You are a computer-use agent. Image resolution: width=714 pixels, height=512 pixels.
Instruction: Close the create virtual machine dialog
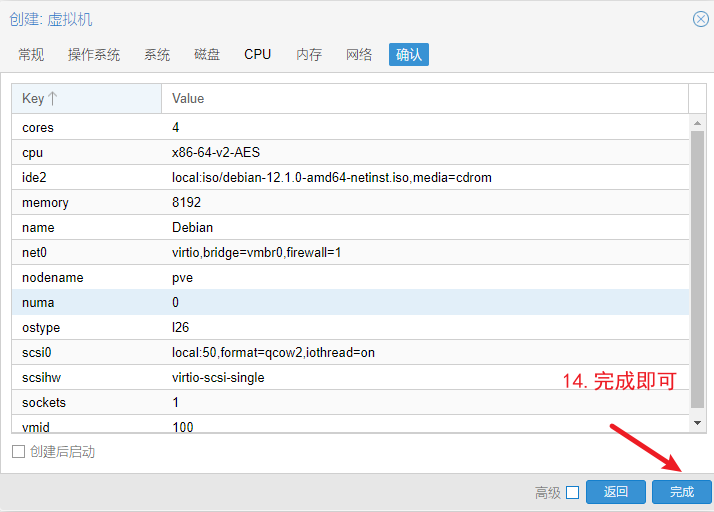(701, 19)
